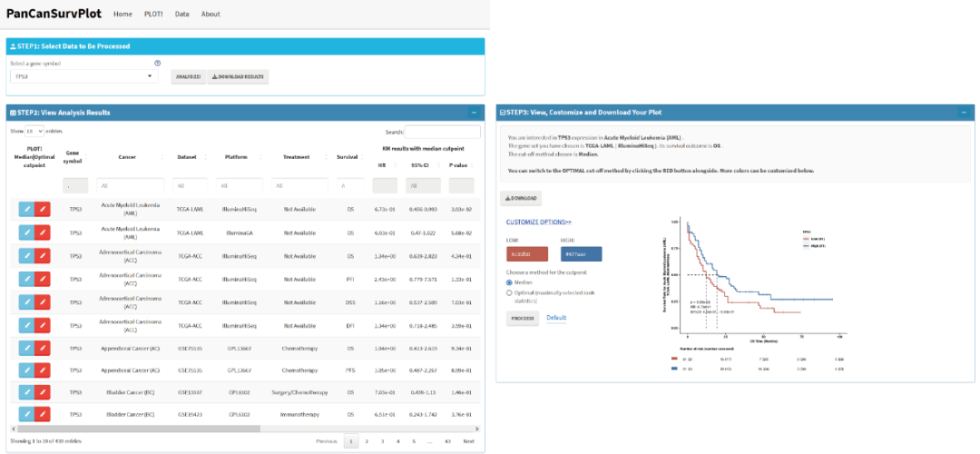
Task: Click red optimal icon for TCGA-ACC OS row
Action: click(43, 256)
